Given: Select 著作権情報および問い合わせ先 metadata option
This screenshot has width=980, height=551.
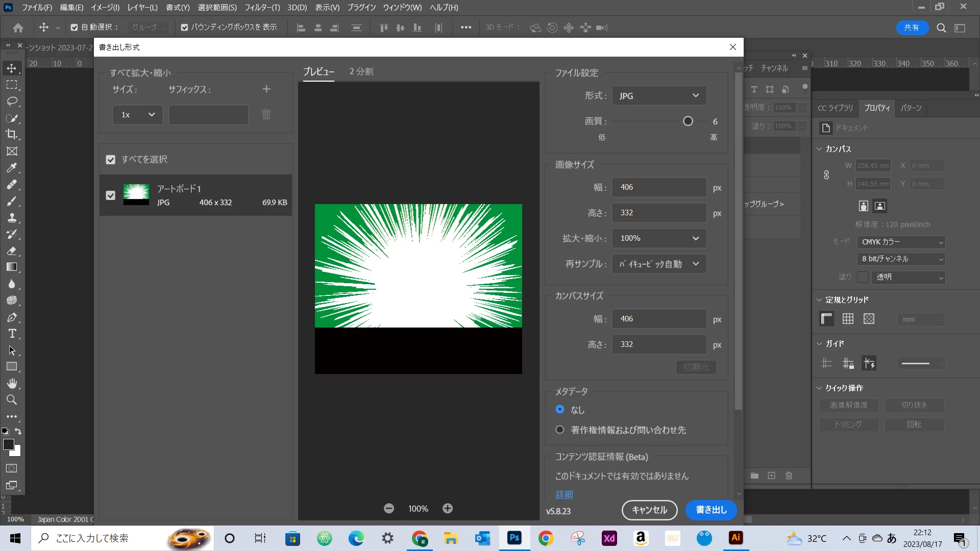Looking at the screenshot, I should 560,430.
